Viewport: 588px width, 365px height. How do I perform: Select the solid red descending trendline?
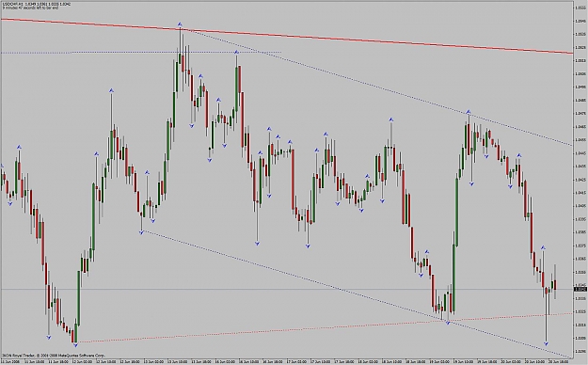287,36
